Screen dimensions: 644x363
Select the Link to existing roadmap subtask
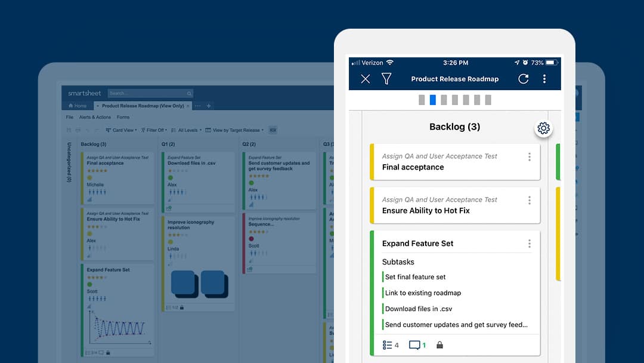pyautogui.click(x=423, y=293)
